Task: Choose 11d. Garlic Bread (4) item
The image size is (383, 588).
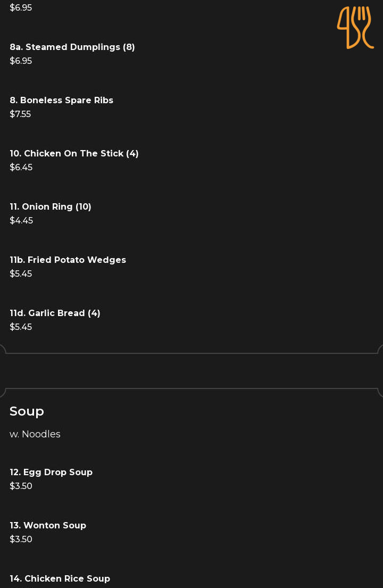Action: [55, 313]
